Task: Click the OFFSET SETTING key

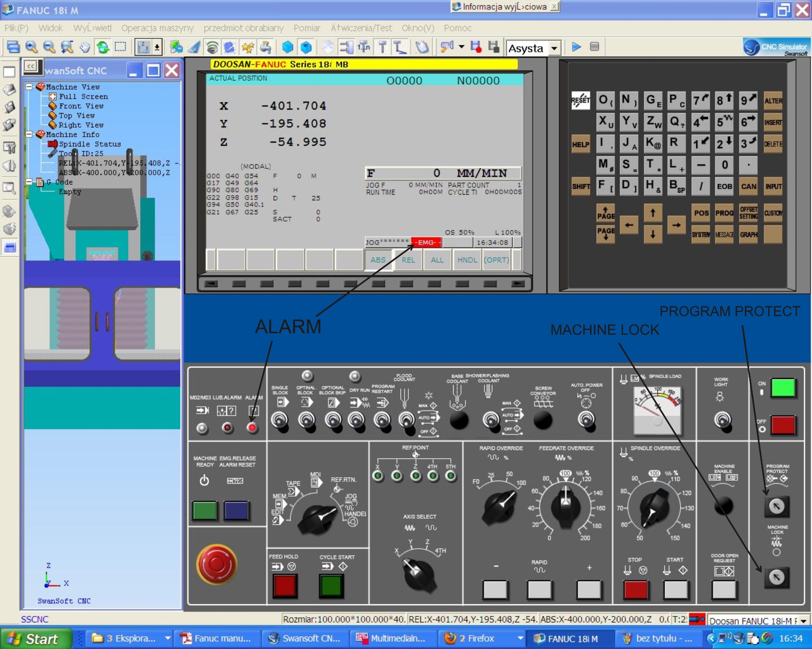Action: (748, 213)
